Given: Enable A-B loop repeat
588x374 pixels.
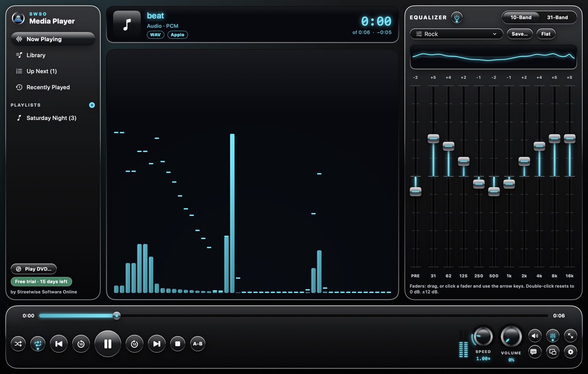Looking at the screenshot, I should tap(198, 344).
